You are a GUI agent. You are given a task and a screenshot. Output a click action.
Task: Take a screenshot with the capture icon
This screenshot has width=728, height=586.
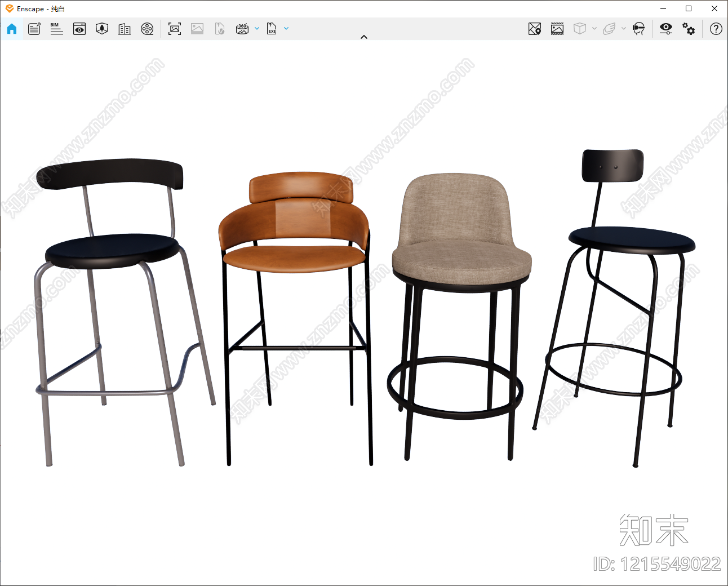[x=175, y=29]
